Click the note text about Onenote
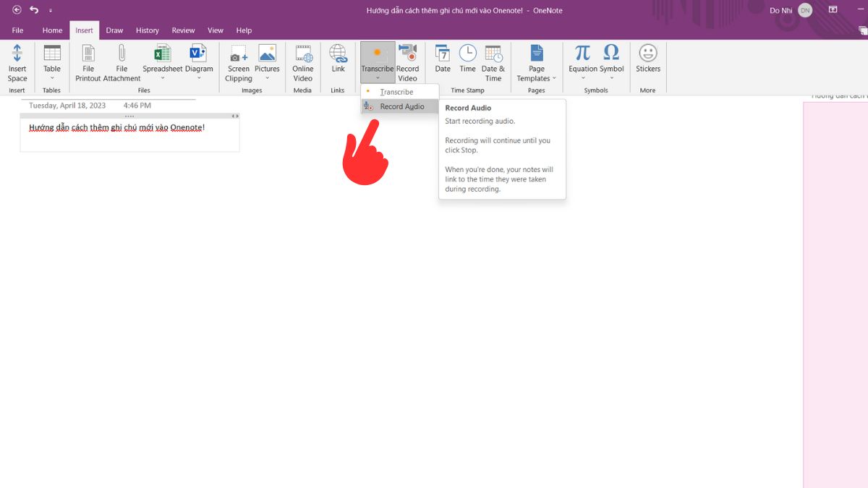The image size is (868, 488). [x=117, y=128]
